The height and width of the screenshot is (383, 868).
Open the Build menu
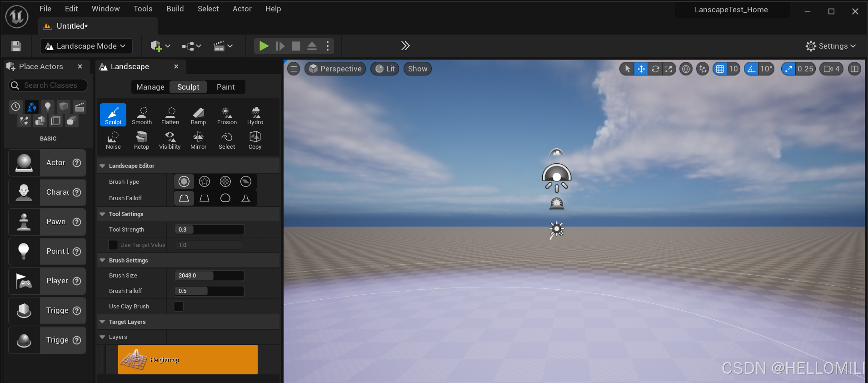click(x=175, y=9)
